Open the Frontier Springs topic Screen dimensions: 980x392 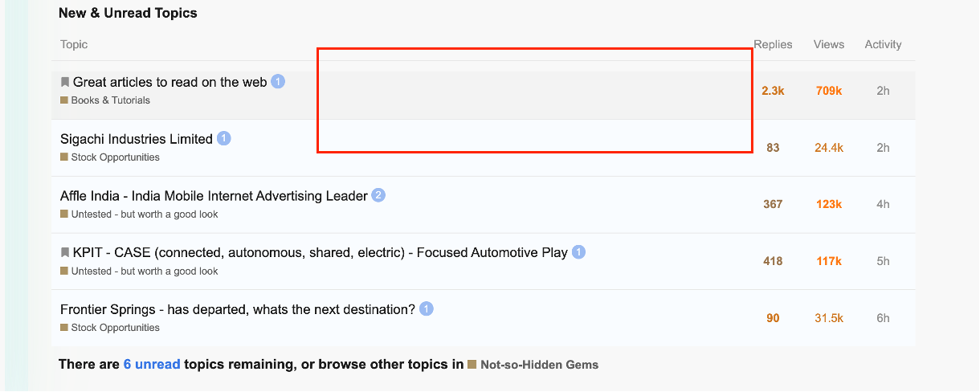[x=237, y=309]
